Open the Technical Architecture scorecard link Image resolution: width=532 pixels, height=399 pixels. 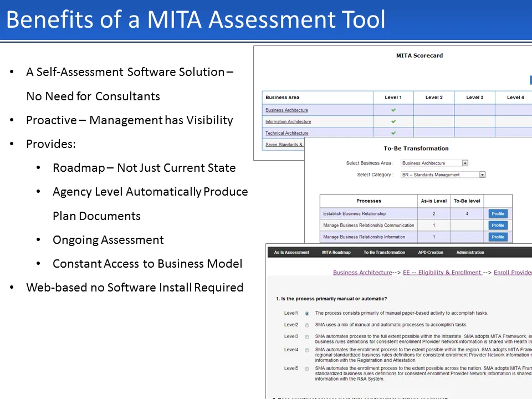(x=287, y=133)
